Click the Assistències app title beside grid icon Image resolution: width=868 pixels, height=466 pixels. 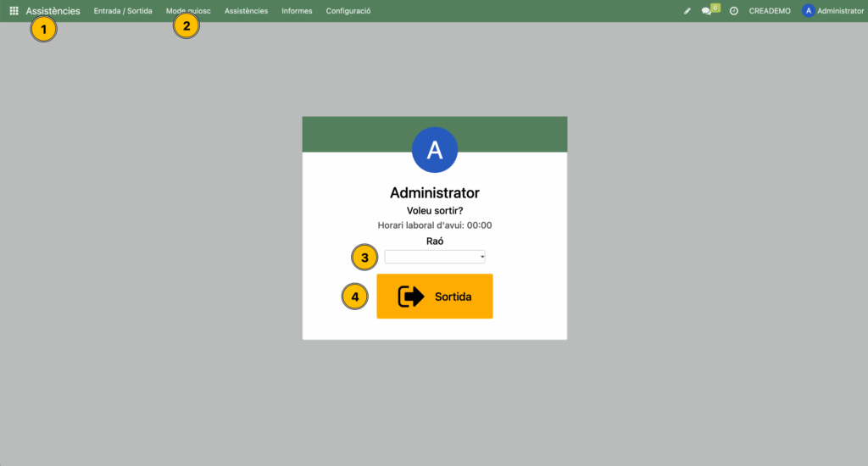tap(53, 11)
